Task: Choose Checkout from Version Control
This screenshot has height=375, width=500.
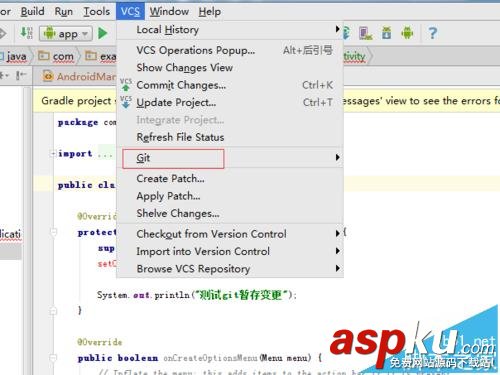Action: click(230, 234)
